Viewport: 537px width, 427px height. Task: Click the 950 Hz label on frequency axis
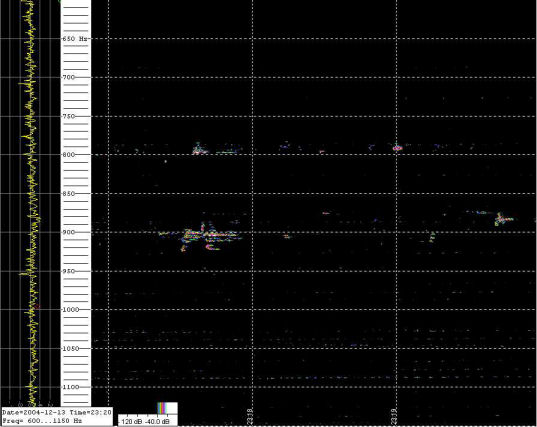point(68,271)
